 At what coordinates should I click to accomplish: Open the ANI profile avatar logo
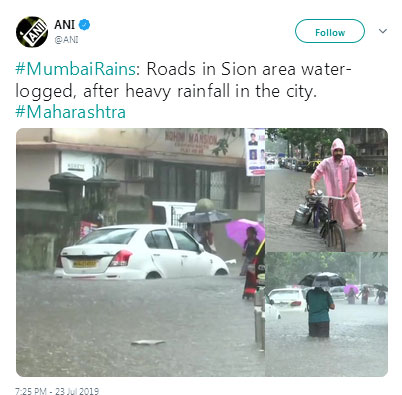pos(32,32)
